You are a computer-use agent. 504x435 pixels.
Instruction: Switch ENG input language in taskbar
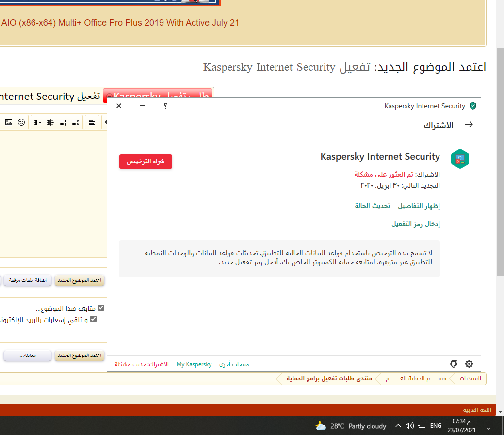point(436,426)
